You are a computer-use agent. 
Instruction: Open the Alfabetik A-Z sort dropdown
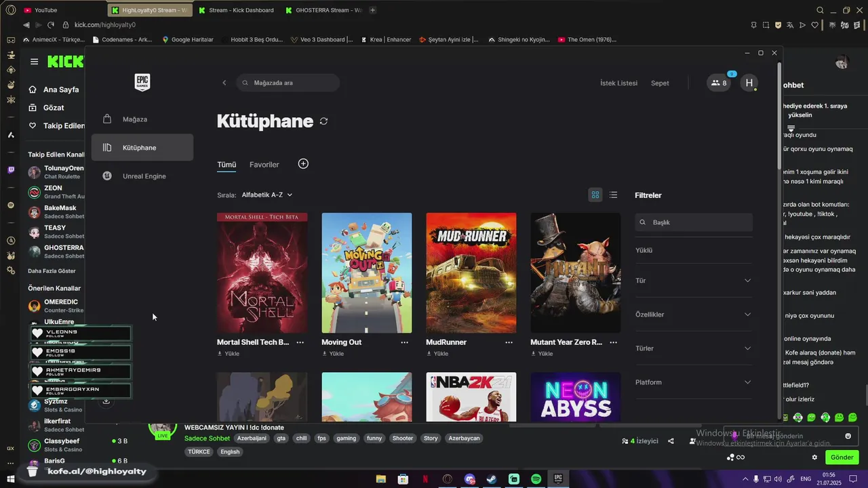tap(267, 195)
